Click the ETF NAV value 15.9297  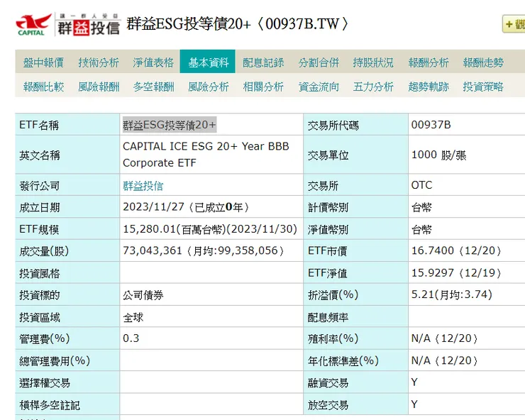433,272
